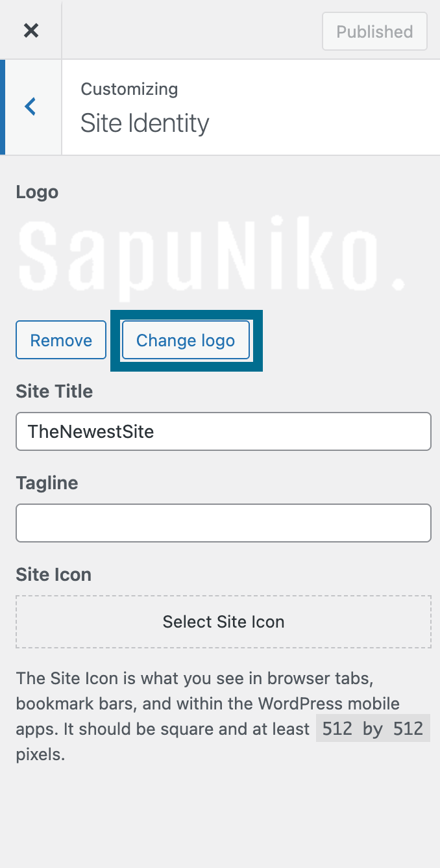Click the Site Identity panel heading

(x=145, y=123)
